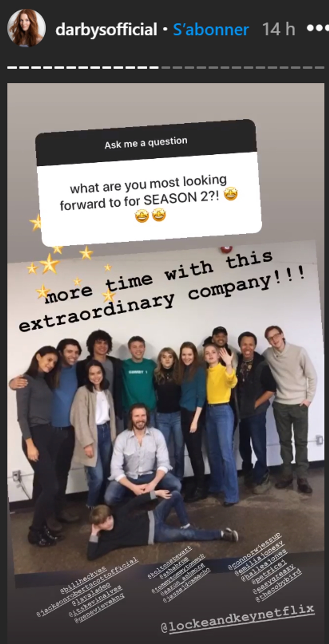Open the @koltonstewart mention tag
Screen dimensions: 329x644
(170, 562)
